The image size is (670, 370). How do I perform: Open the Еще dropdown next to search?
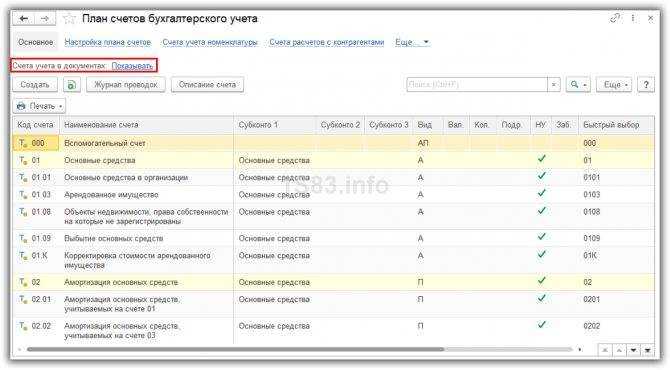tap(614, 85)
